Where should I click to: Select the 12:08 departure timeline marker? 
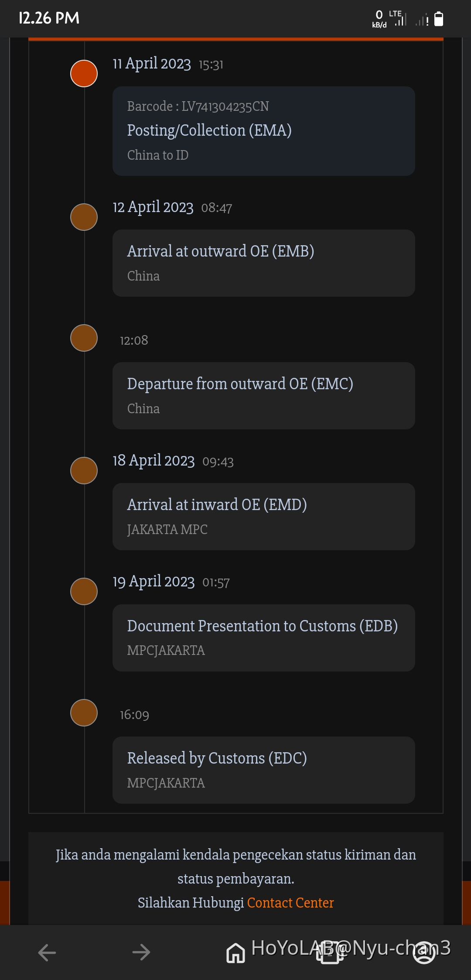coord(84,338)
